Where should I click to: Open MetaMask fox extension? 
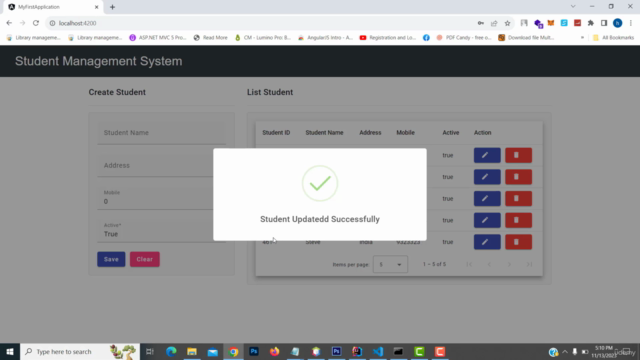[551, 23]
